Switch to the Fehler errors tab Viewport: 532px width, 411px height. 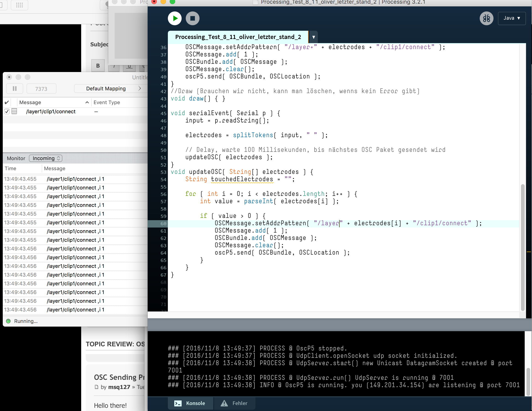point(234,403)
